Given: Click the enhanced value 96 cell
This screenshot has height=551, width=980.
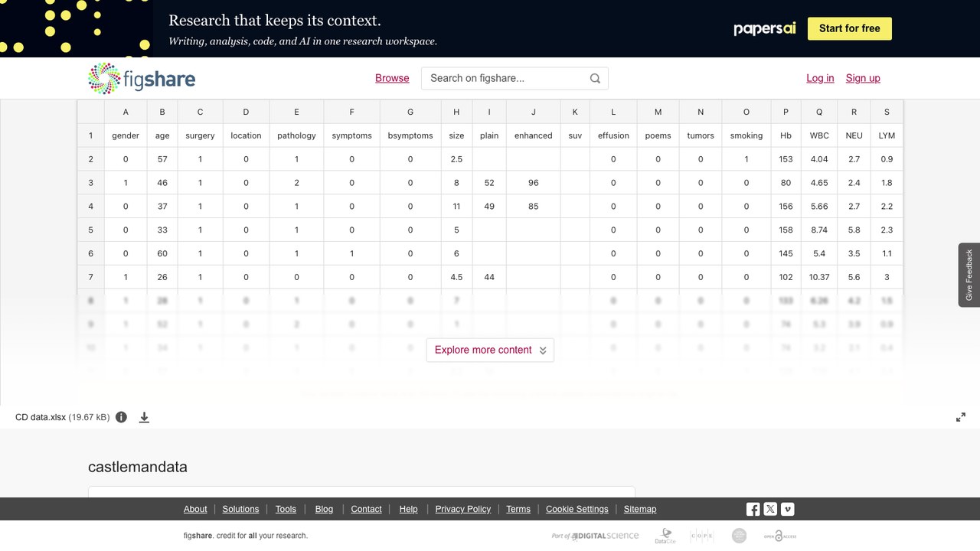Looking at the screenshot, I should (534, 183).
